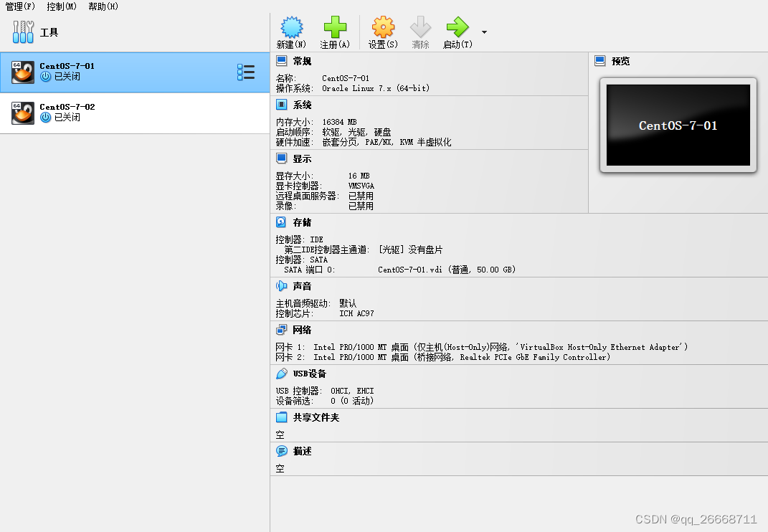Open the 帮助(H) menu

103,6
